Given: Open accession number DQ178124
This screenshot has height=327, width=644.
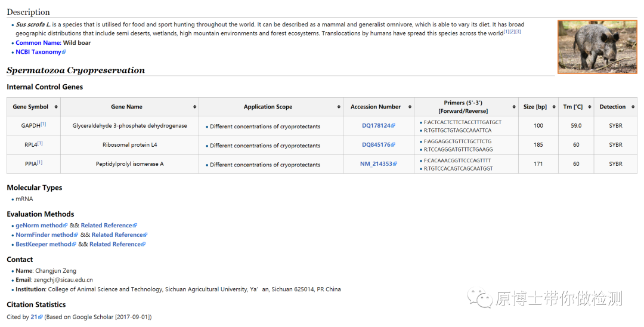Looking at the screenshot, I should [x=376, y=126].
